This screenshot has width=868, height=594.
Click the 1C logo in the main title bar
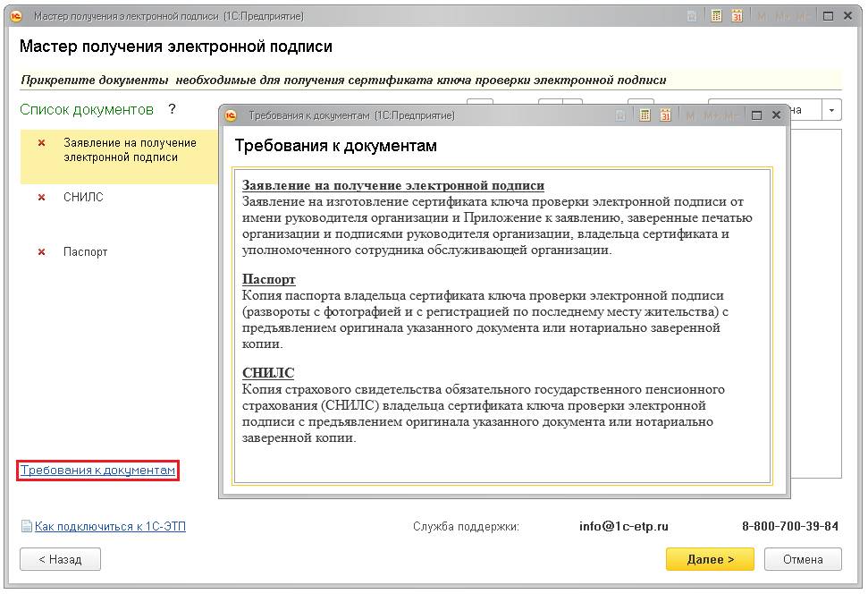16,16
